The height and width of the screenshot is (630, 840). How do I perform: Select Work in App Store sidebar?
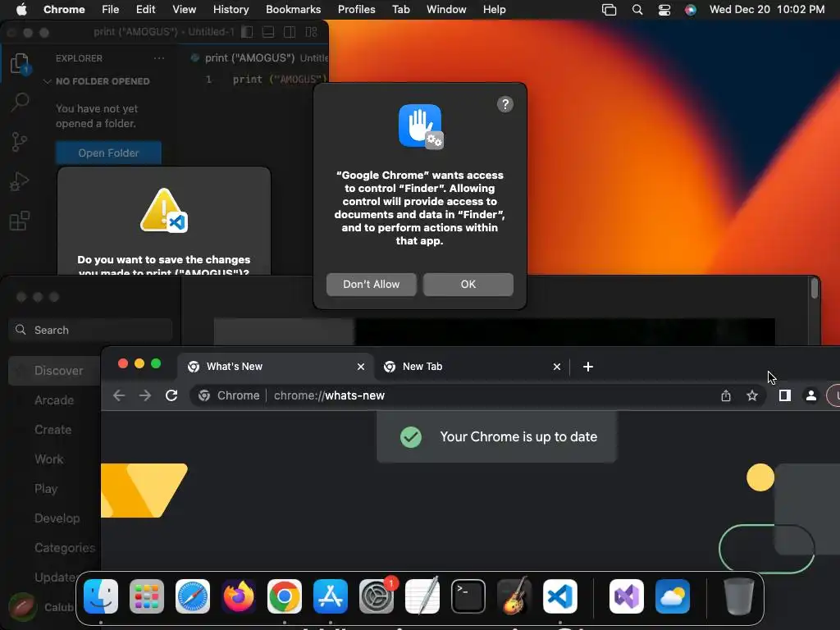click(48, 459)
